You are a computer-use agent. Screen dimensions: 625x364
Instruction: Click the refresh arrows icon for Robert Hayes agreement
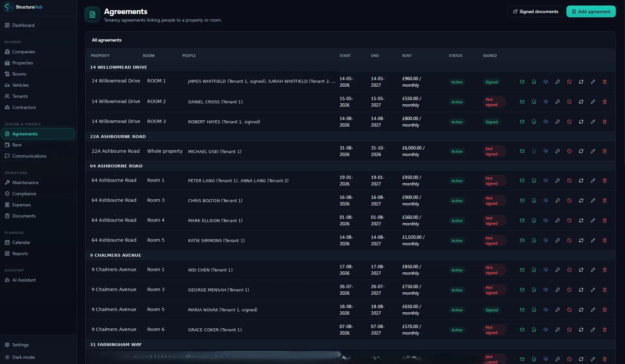pyautogui.click(x=581, y=122)
